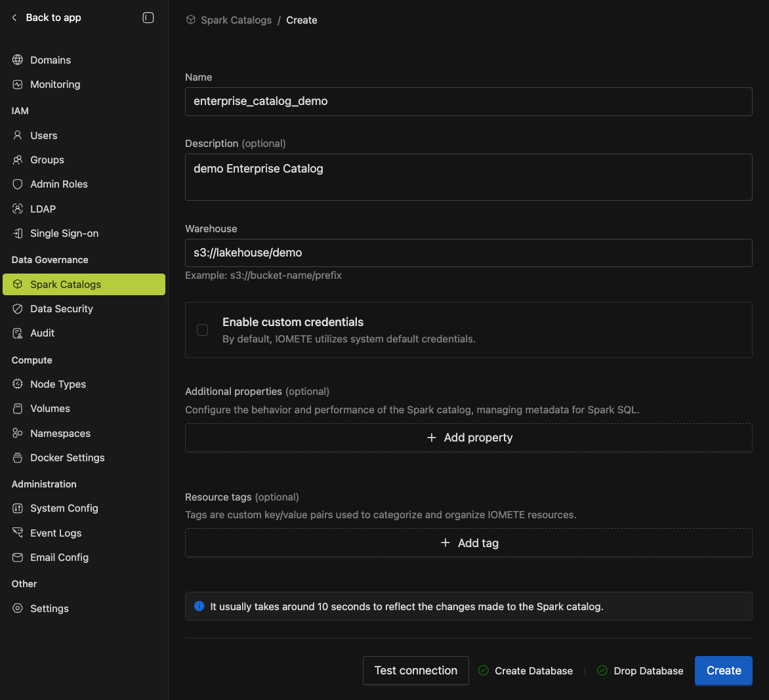Click the Groups icon under IAM
Viewport: 769px width, 700px height.
(x=17, y=159)
